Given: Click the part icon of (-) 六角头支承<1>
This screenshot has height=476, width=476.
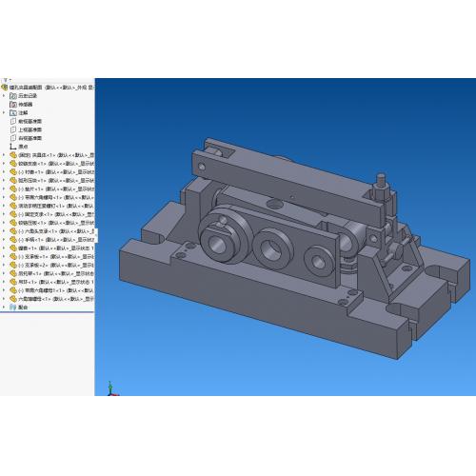Looking at the screenshot, I should click(x=13, y=231).
